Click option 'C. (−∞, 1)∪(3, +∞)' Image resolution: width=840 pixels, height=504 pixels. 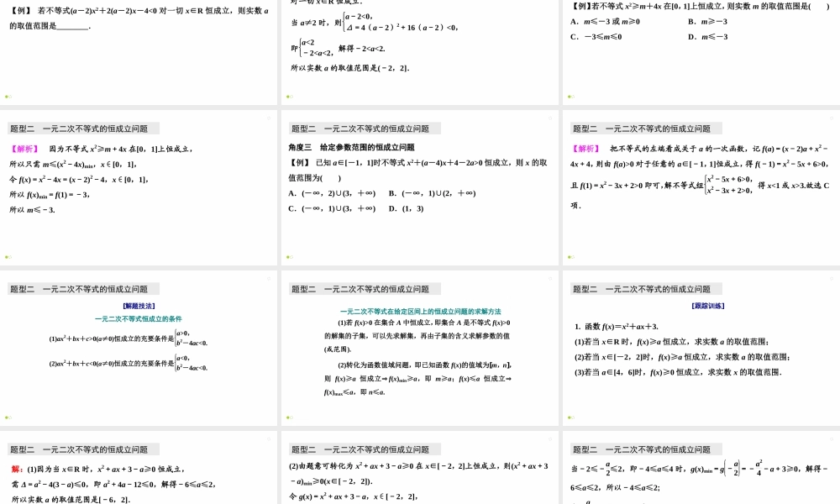tap(332, 208)
